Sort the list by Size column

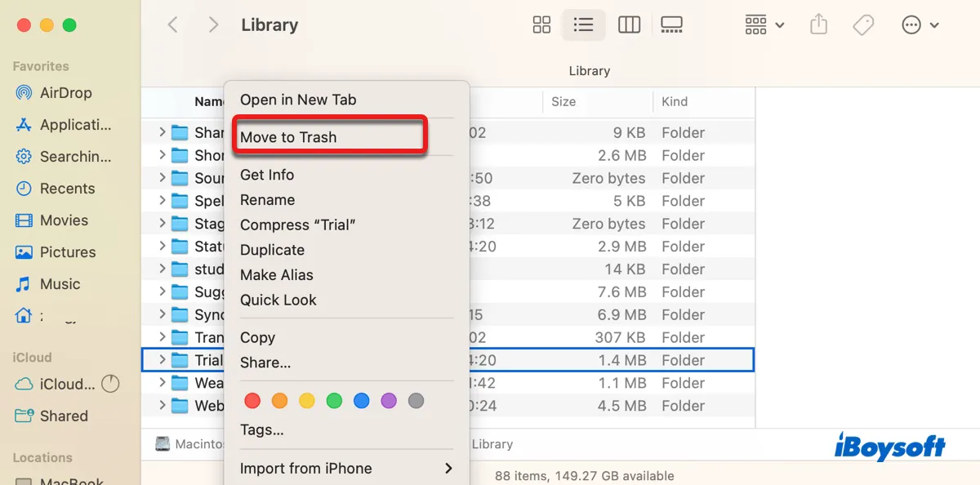click(x=563, y=102)
